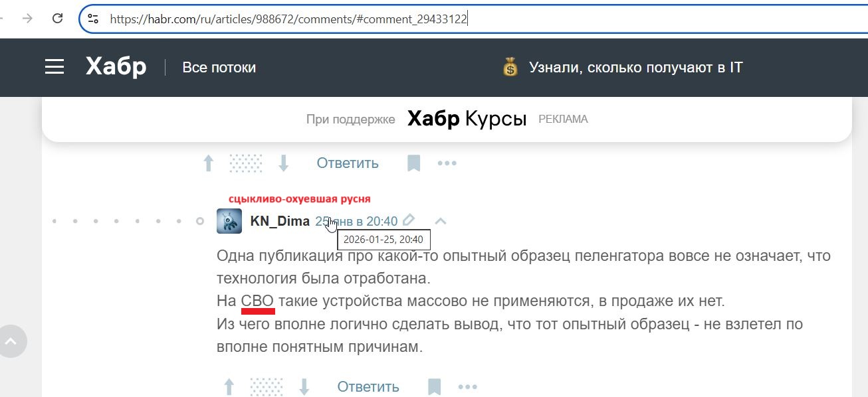Reload the page with browser refresh button
Image resolution: width=868 pixels, height=397 pixels.
point(58,19)
